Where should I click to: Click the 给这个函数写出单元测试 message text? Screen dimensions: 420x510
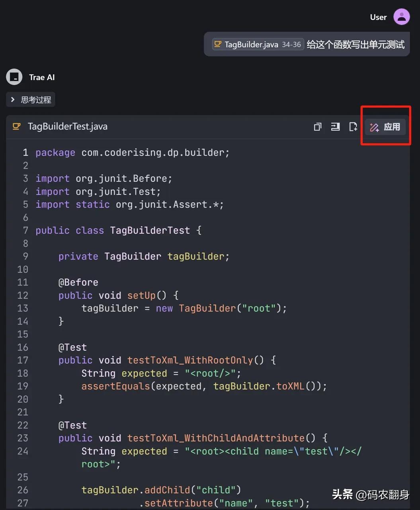tap(355, 44)
